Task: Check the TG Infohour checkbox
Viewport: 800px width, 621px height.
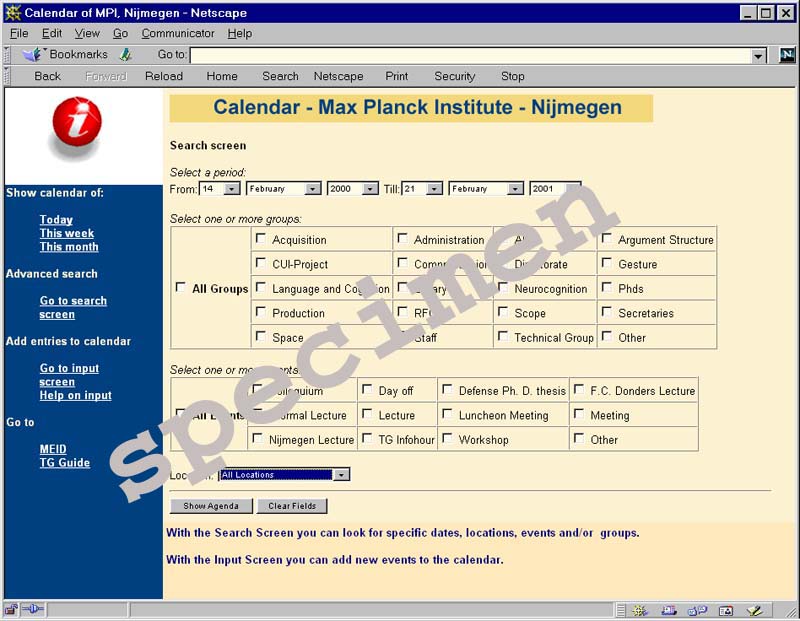Action: 367,438
